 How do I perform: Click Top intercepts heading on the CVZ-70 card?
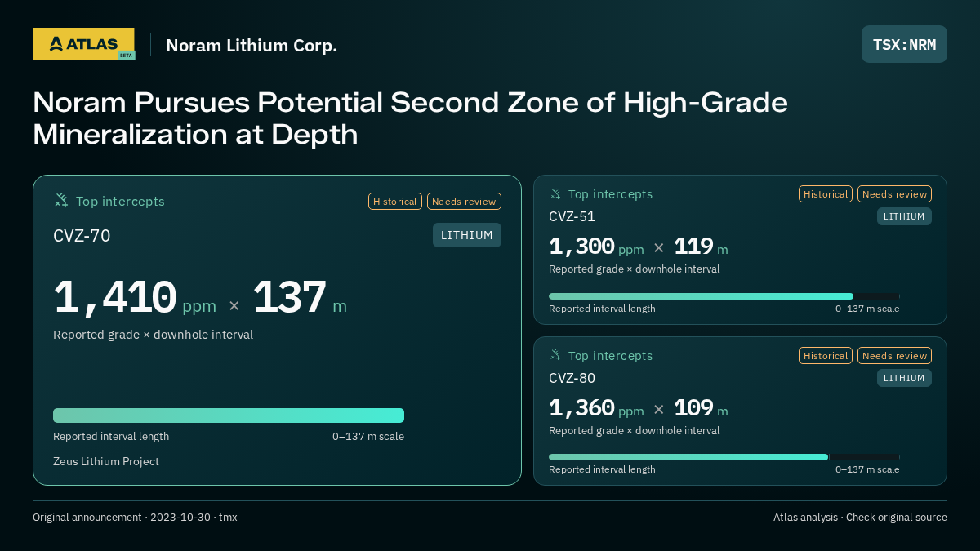(x=120, y=201)
